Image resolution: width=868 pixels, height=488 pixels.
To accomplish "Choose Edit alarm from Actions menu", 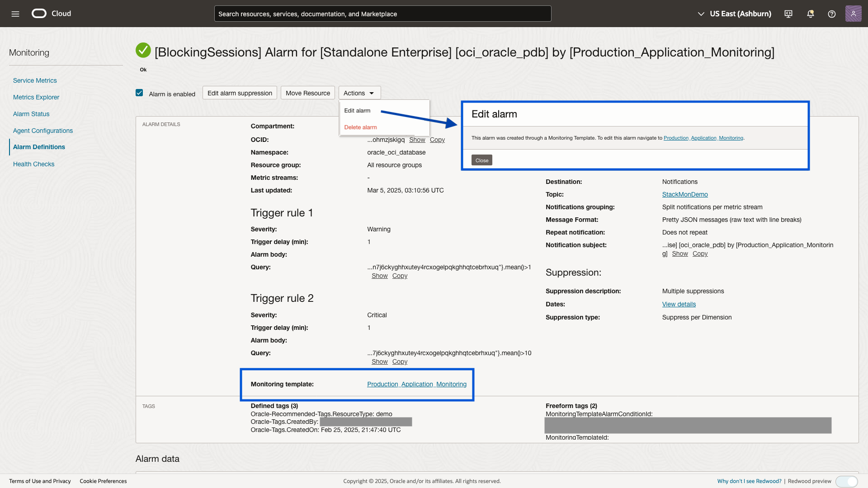I will (357, 111).
